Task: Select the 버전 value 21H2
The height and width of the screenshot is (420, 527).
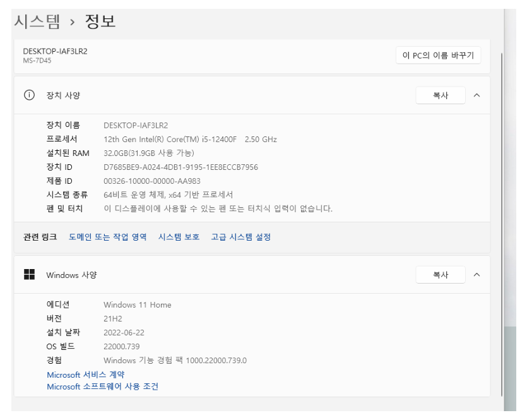Action: (x=113, y=318)
